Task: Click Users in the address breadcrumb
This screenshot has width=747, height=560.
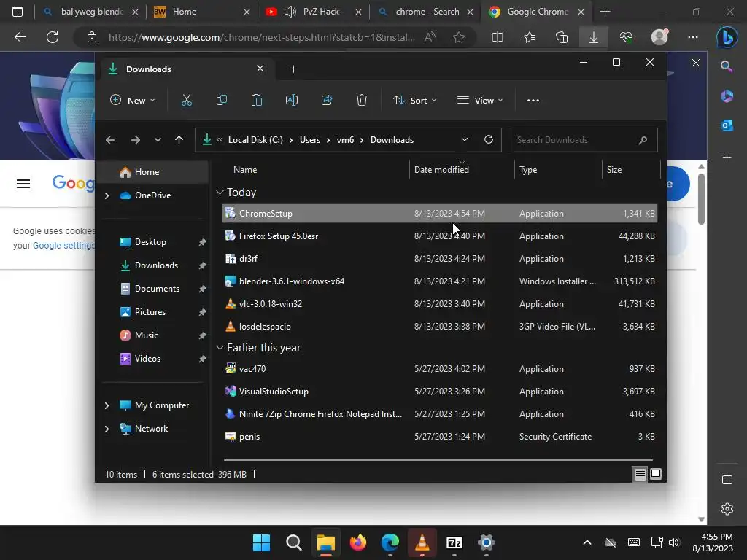Action: [309, 140]
